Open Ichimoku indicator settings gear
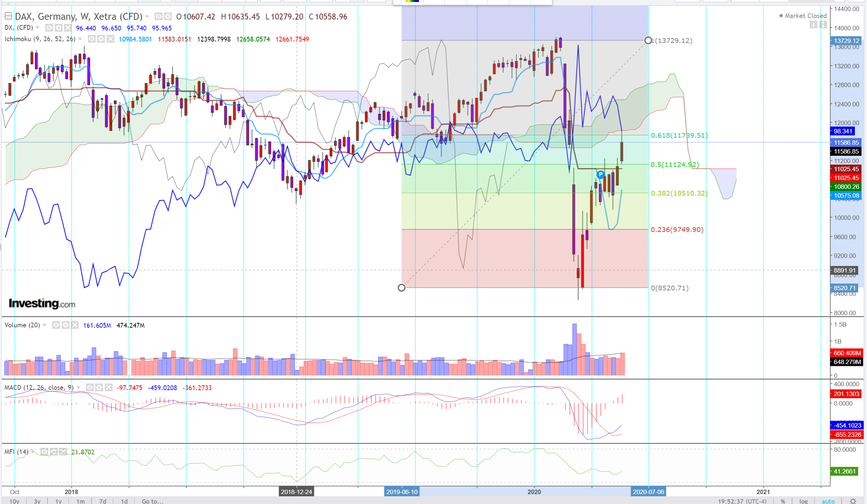 tap(101, 39)
